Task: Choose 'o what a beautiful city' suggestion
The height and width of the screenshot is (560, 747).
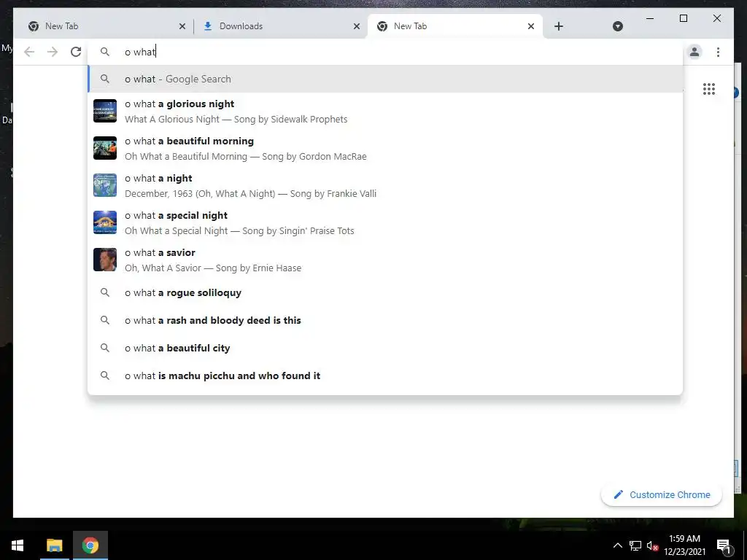Action: pyautogui.click(x=385, y=348)
